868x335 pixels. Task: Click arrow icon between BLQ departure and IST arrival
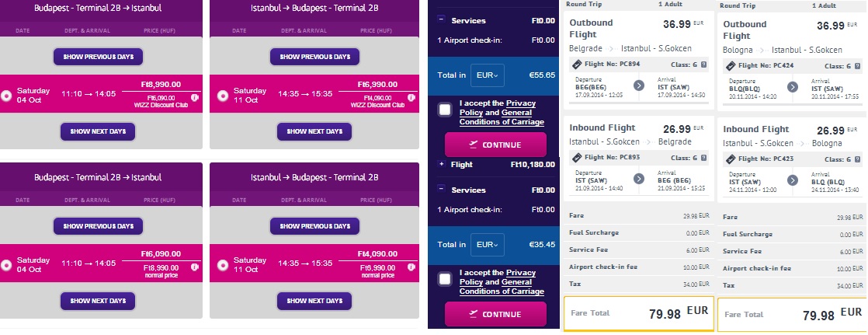click(x=793, y=86)
